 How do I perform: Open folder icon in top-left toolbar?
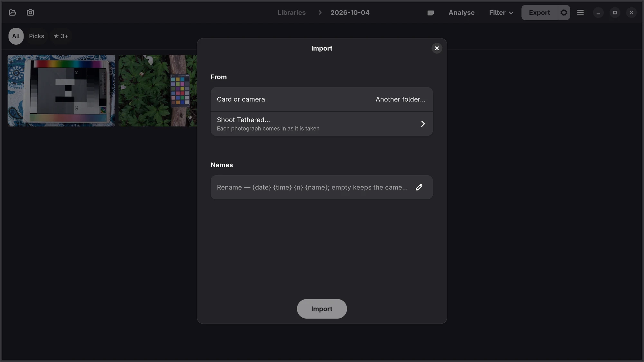(x=13, y=13)
